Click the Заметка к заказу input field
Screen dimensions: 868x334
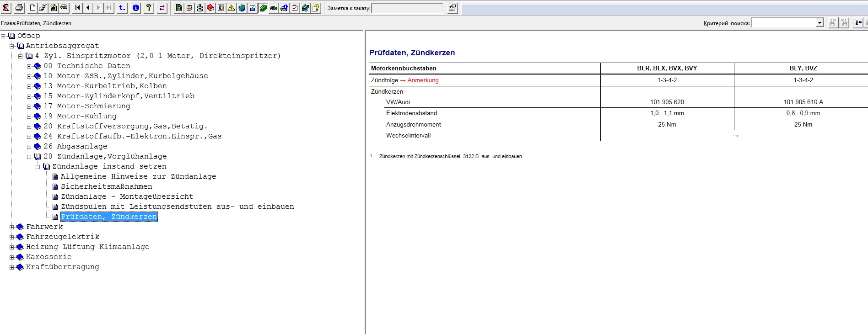[x=407, y=8]
